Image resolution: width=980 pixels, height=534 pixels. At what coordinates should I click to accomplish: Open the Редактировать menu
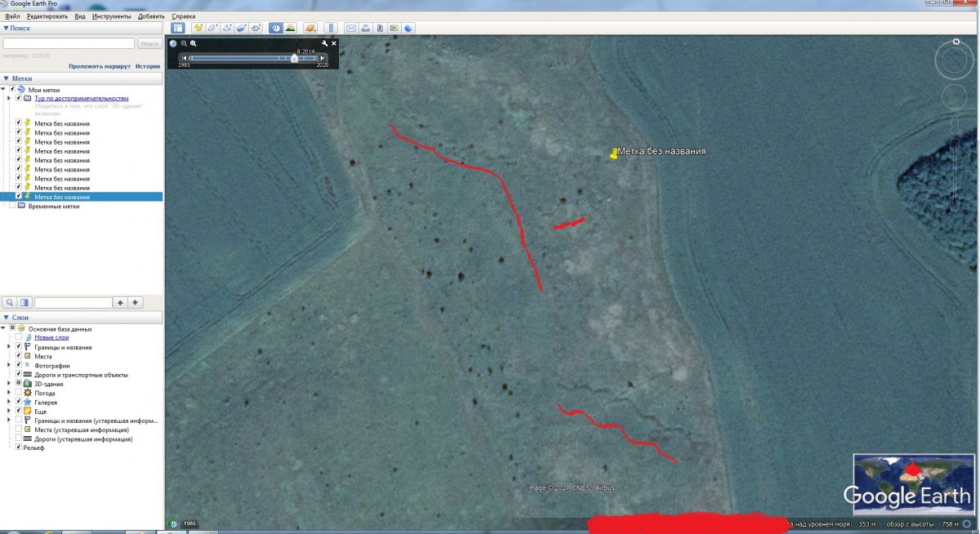click(x=47, y=16)
